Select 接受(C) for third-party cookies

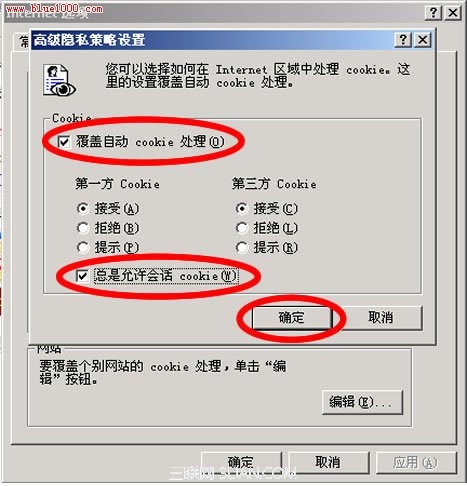(242, 209)
